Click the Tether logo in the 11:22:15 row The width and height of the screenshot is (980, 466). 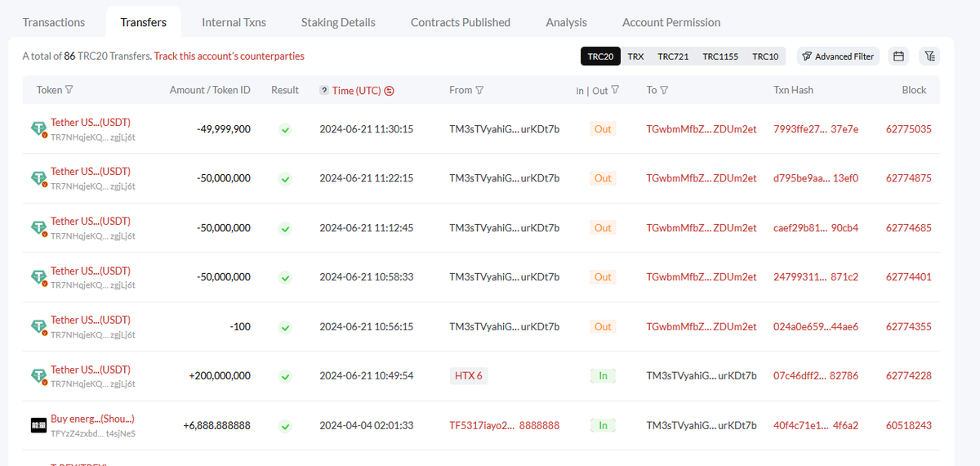[x=38, y=178]
